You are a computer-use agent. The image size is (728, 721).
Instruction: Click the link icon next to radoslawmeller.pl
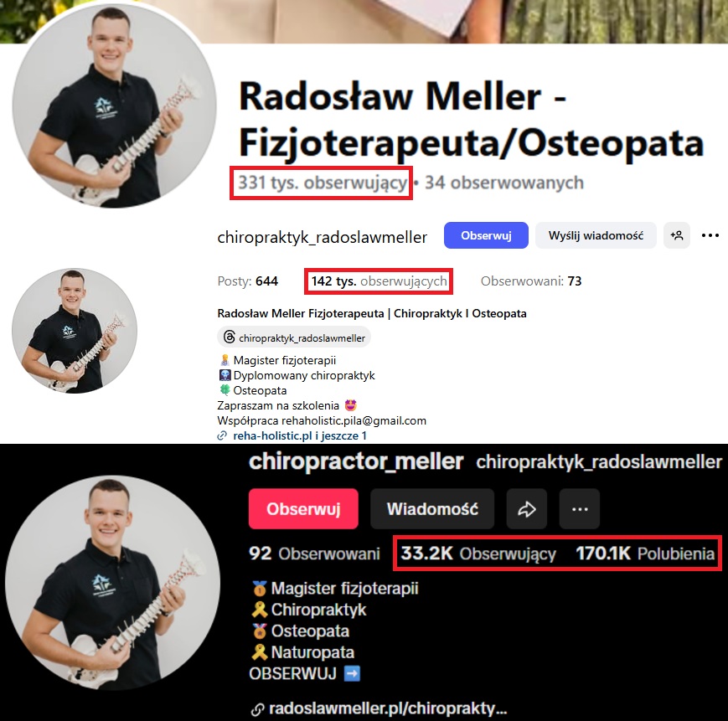(x=257, y=710)
